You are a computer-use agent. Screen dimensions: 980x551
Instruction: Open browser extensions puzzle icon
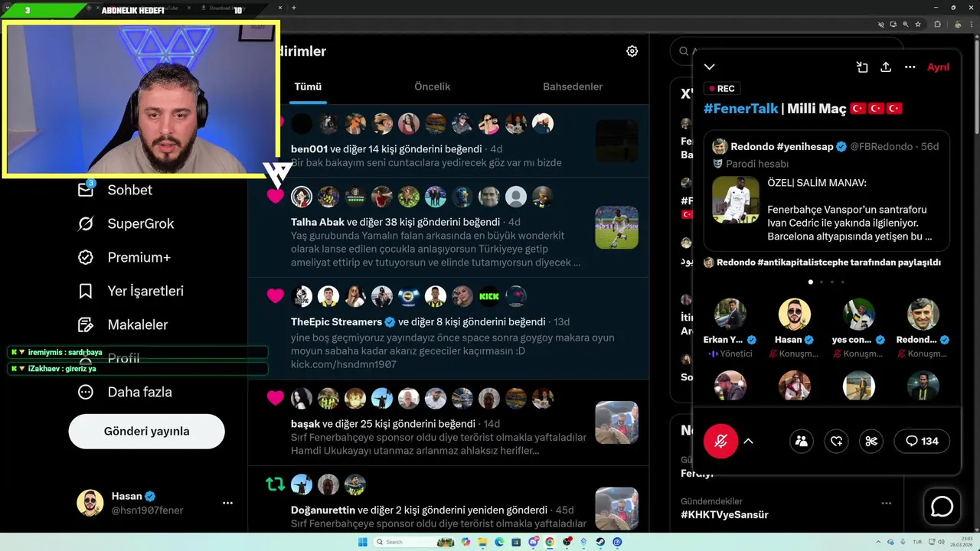pyautogui.click(x=937, y=24)
